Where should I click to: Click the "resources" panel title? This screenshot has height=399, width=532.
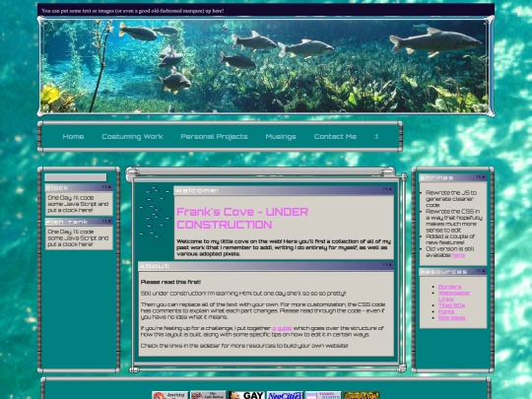[443, 272]
